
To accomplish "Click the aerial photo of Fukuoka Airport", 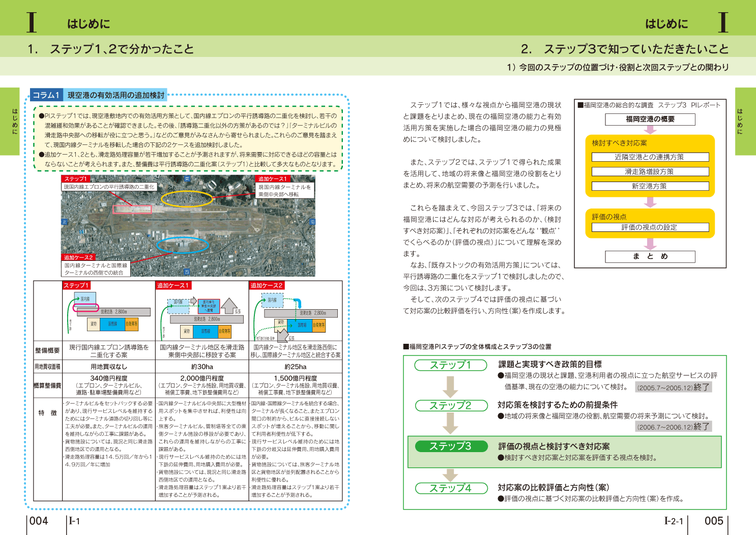I will click(188, 226).
